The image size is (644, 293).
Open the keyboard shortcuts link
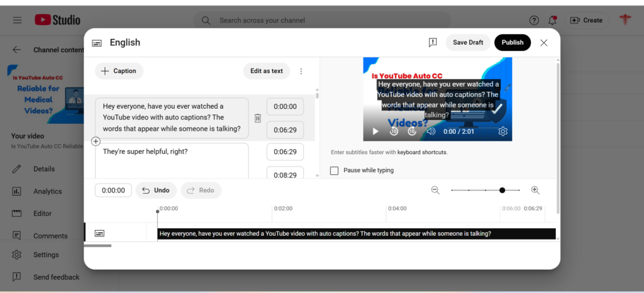click(x=422, y=152)
